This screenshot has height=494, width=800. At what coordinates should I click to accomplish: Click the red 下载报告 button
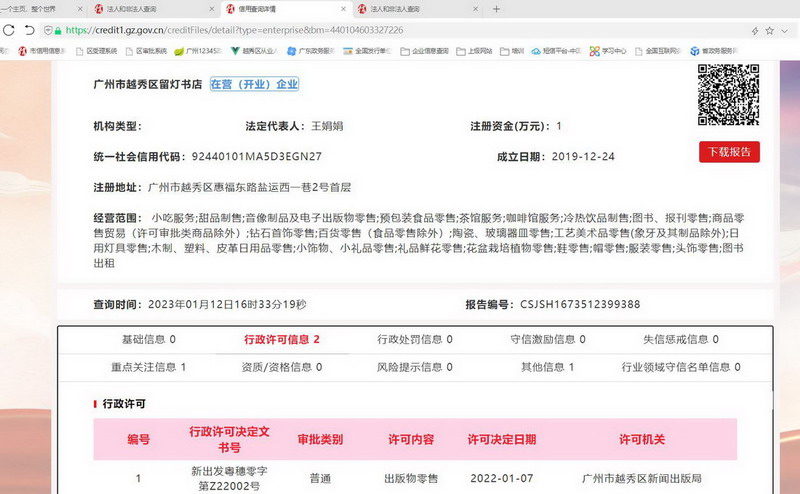(729, 152)
